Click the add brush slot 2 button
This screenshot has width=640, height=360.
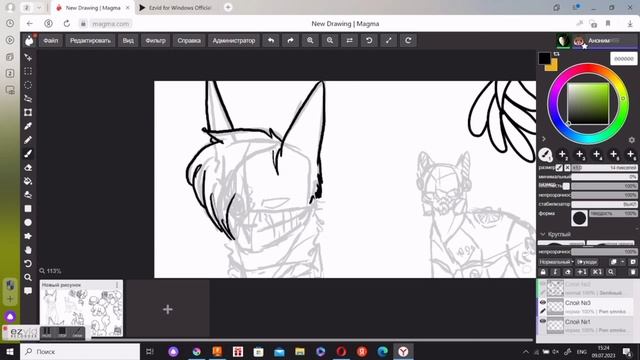562,154
